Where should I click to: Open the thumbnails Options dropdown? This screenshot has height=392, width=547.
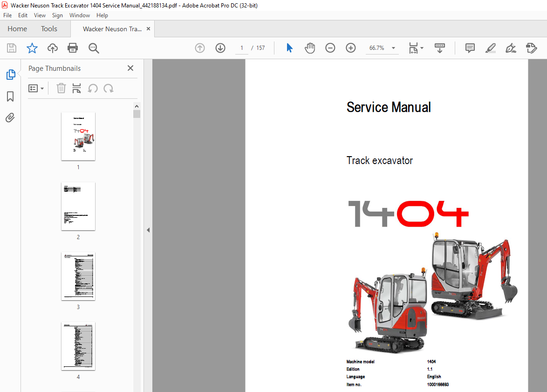tap(36, 88)
